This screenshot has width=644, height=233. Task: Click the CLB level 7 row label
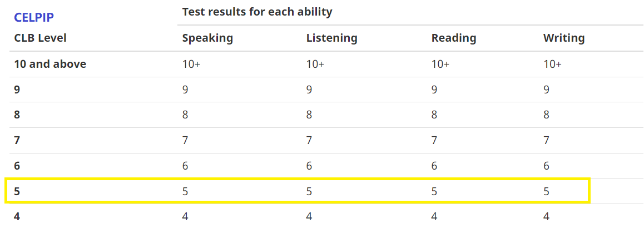pos(17,141)
